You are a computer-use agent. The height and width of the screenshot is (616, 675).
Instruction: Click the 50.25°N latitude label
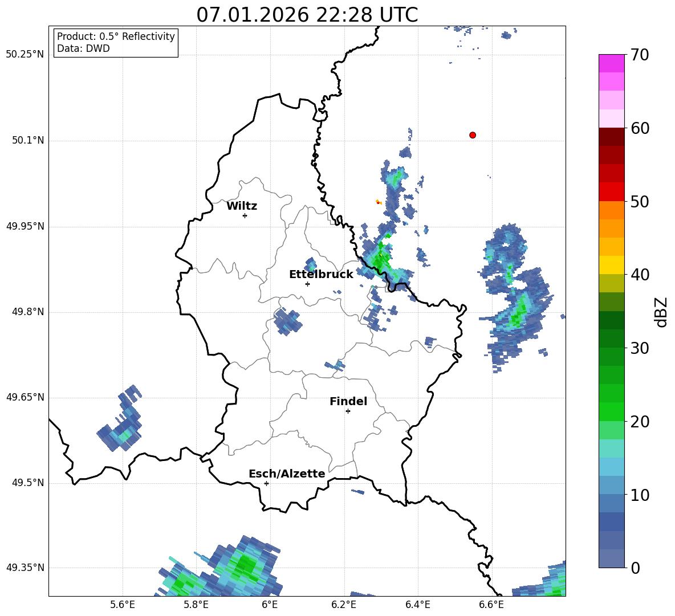[x=25, y=55]
